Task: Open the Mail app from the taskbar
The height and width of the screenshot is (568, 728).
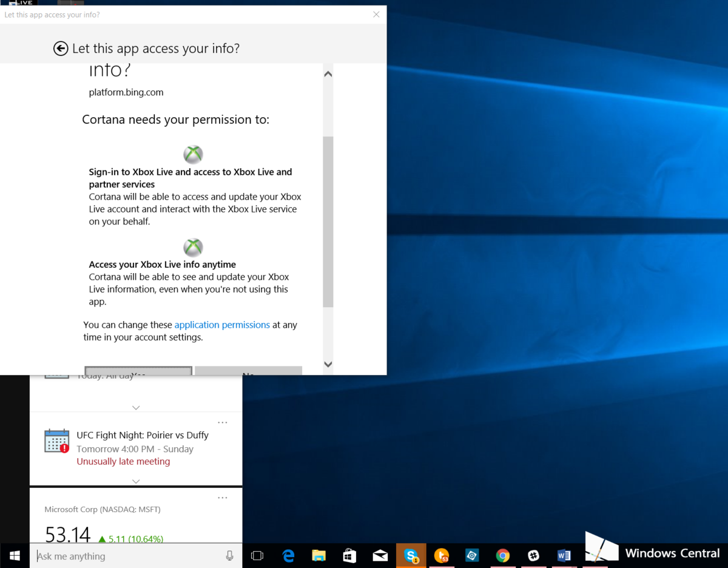Action: tap(380, 556)
